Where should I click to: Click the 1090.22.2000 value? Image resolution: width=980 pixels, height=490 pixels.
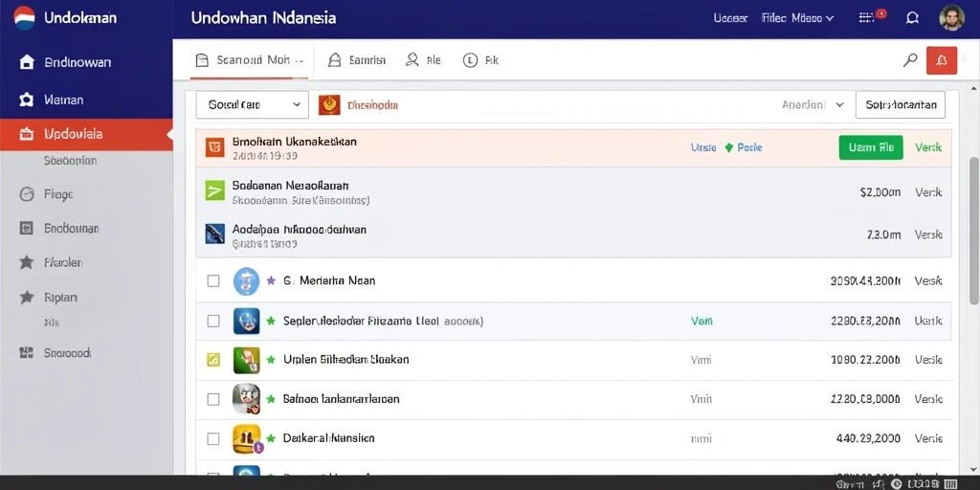[865, 360]
